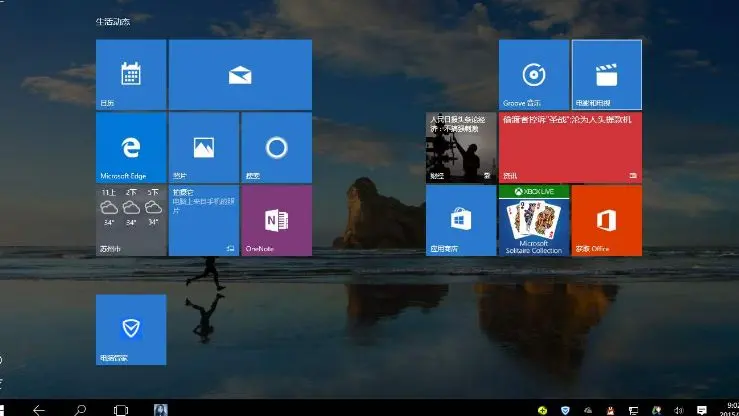The height and width of the screenshot is (416, 739).
Task: Click the OneDrive cloud tray icon
Action: pos(588,410)
